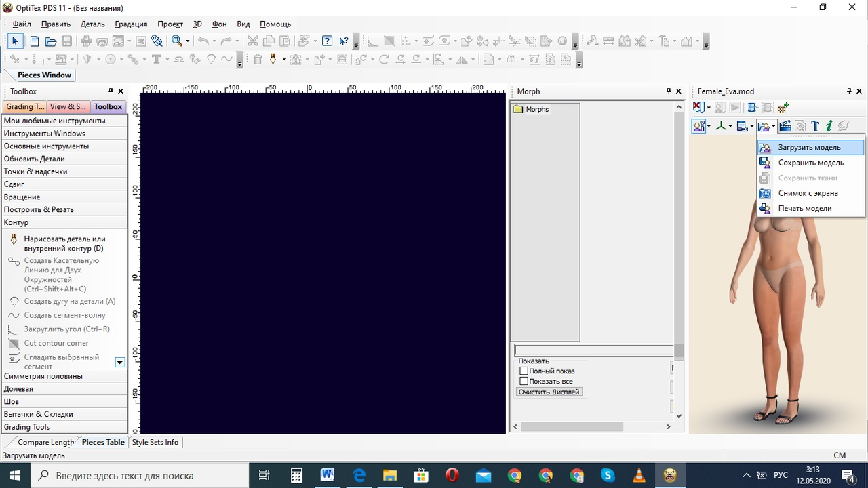868x488 pixels.
Task: Click the zoom magnifier tool icon
Action: point(177,41)
